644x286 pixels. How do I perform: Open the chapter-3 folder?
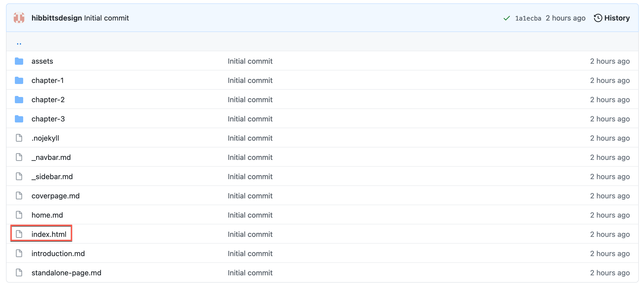pyautogui.click(x=48, y=119)
